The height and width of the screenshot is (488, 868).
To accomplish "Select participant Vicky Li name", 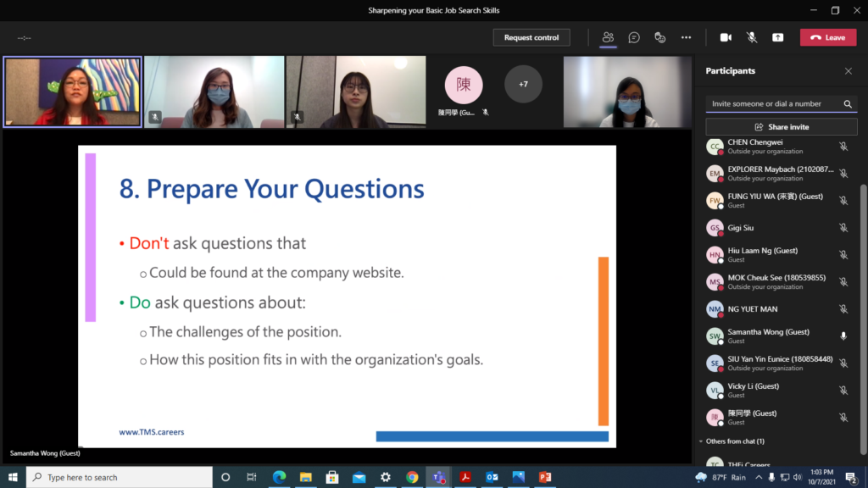I will (754, 386).
